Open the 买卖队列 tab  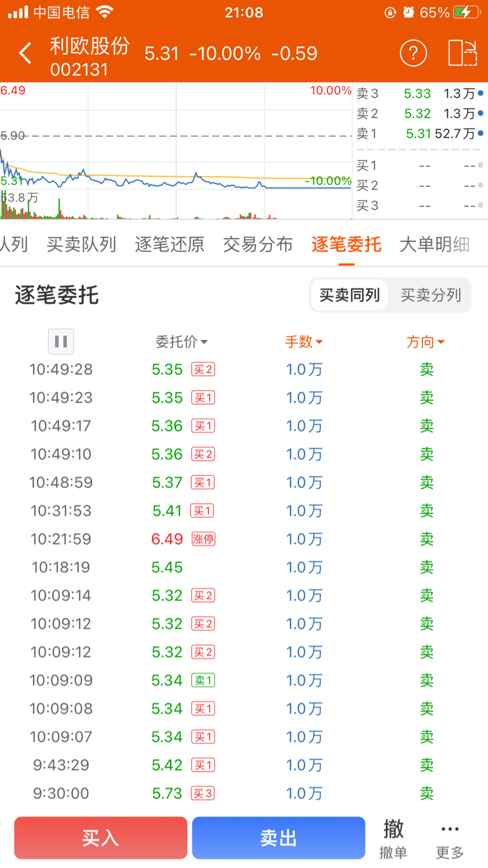[81, 244]
